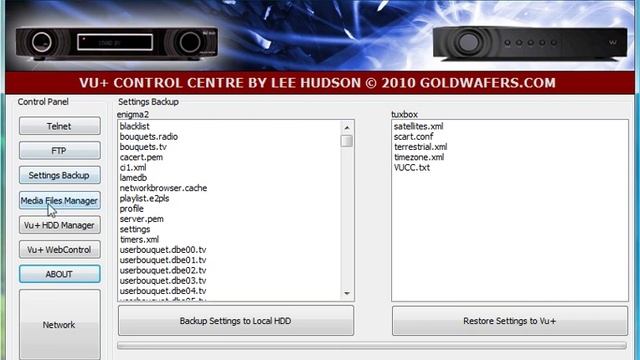The image size is (640, 360).
Task: Select timezone.xml in tuxbox list
Action: pos(419,157)
